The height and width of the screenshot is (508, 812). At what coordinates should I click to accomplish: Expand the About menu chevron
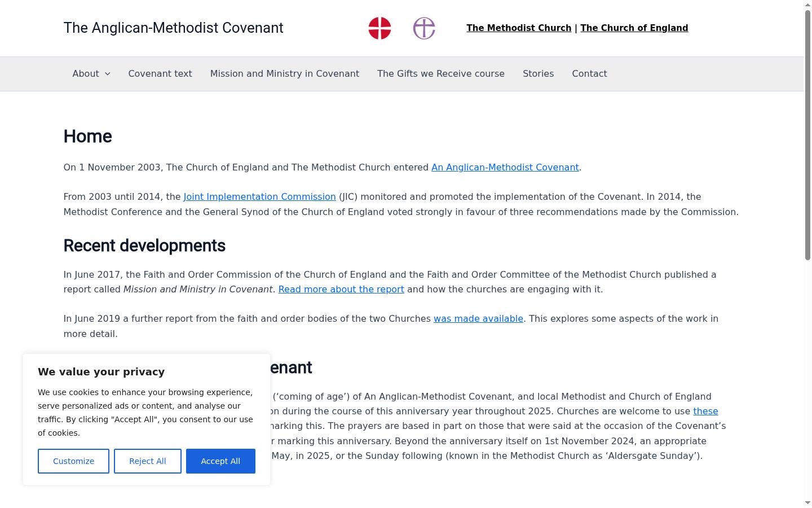(108, 74)
